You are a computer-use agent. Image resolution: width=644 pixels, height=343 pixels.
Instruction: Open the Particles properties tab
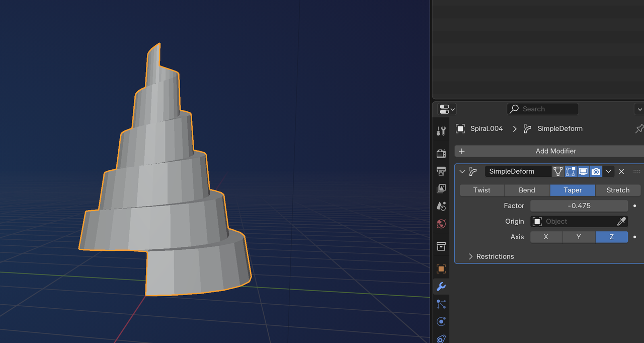click(x=441, y=304)
